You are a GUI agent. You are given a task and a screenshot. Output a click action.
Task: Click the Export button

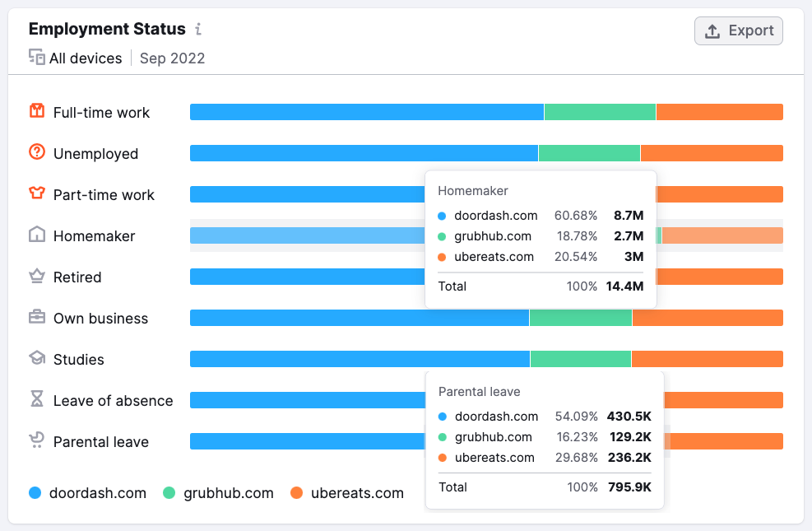[x=739, y=31]
